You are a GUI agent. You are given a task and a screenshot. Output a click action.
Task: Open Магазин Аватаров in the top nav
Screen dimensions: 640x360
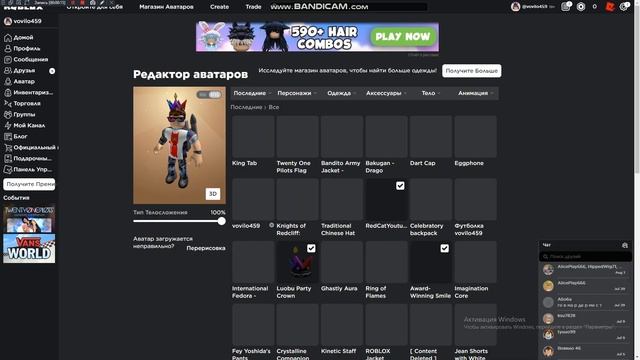coord(167,7)
